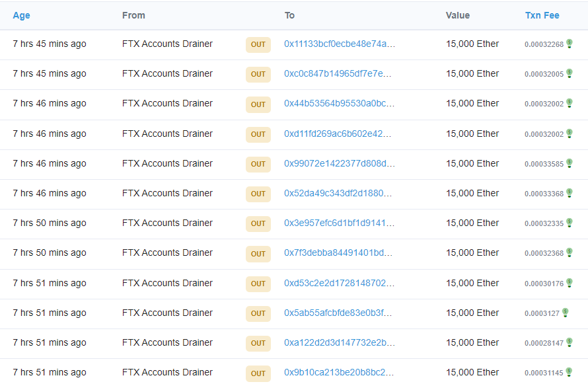Click green USD icon beside fee 0.00032335

[570, 223]
